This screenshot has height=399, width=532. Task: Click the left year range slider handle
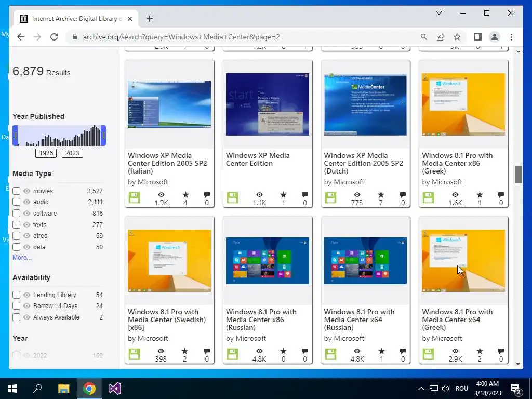pos(15,136)
